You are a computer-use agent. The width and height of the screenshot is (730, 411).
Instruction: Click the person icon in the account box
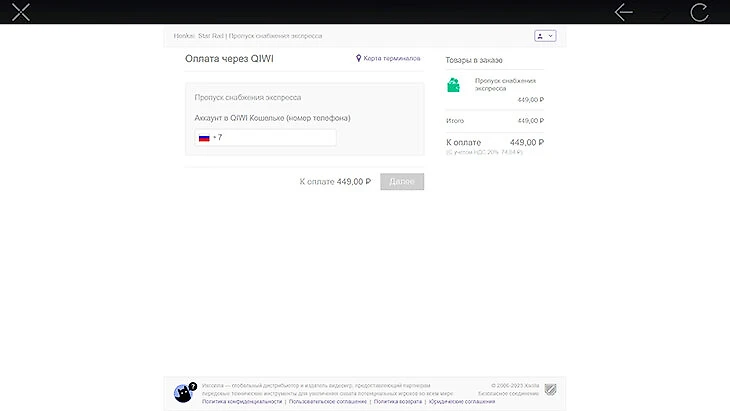pos(540,36)
